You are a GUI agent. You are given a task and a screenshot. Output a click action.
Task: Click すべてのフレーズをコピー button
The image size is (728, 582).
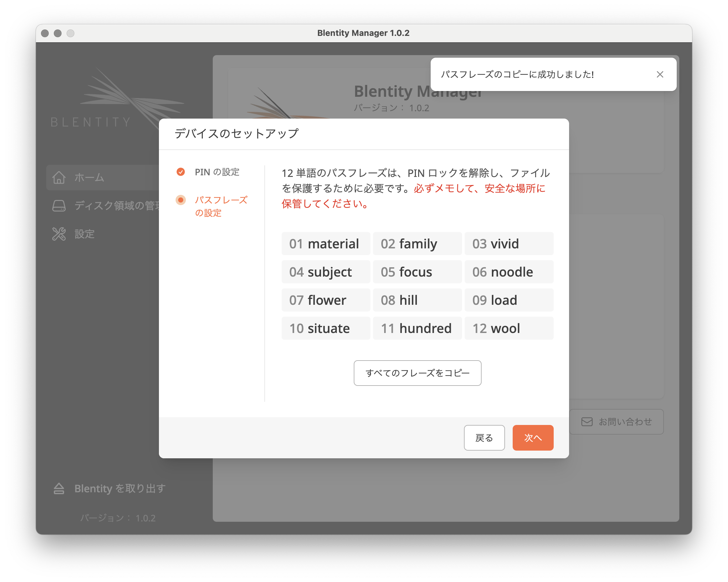point(418,373)
